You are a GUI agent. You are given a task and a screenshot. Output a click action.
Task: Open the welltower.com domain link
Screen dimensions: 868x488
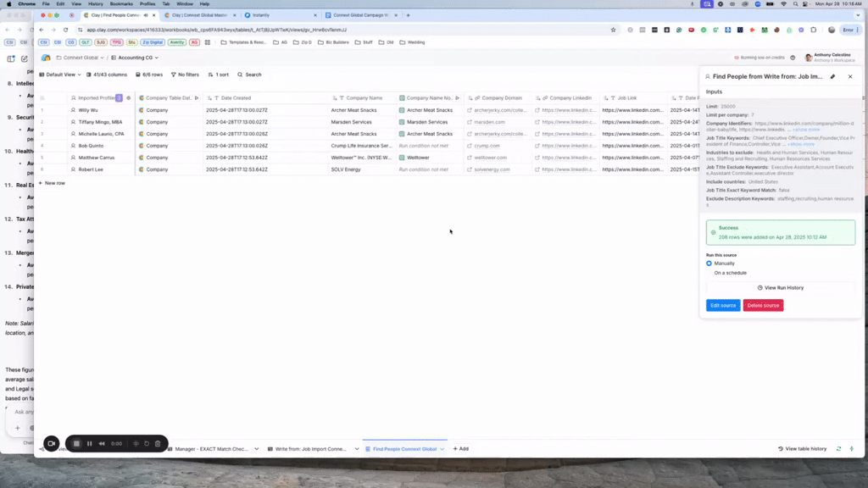point(491,158)
